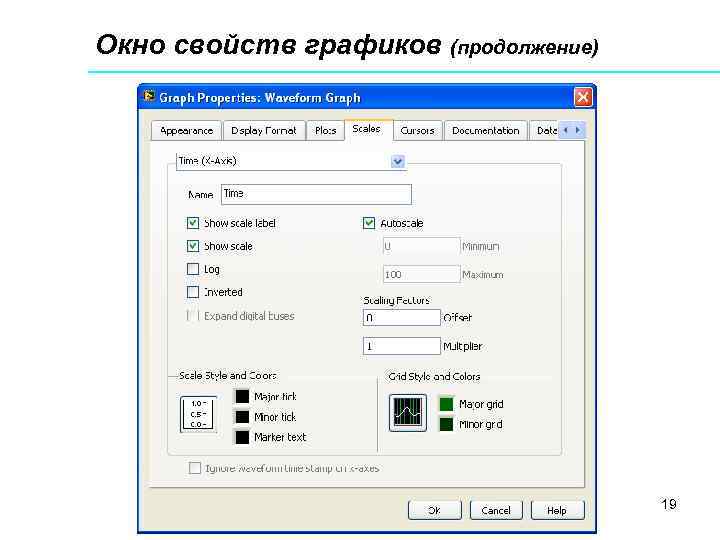Uncheck the Show scale checkbox
720x540 pixels.
[x=193, y=246]
